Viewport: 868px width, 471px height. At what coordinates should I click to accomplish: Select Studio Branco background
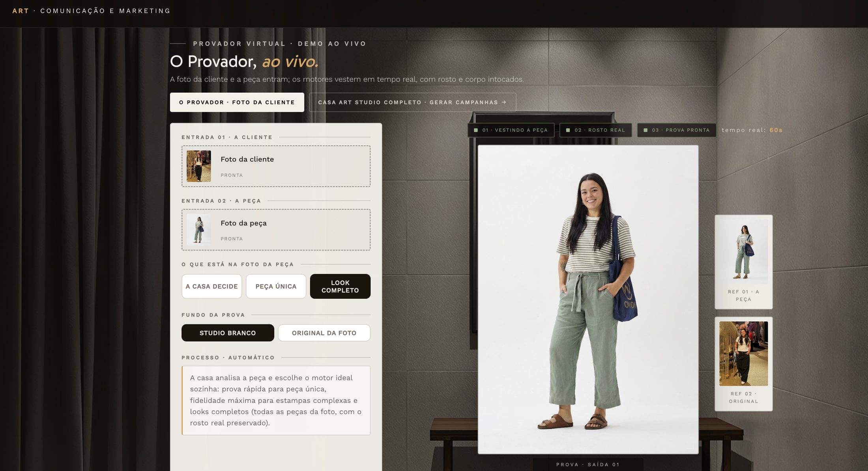tap(228, 333)
